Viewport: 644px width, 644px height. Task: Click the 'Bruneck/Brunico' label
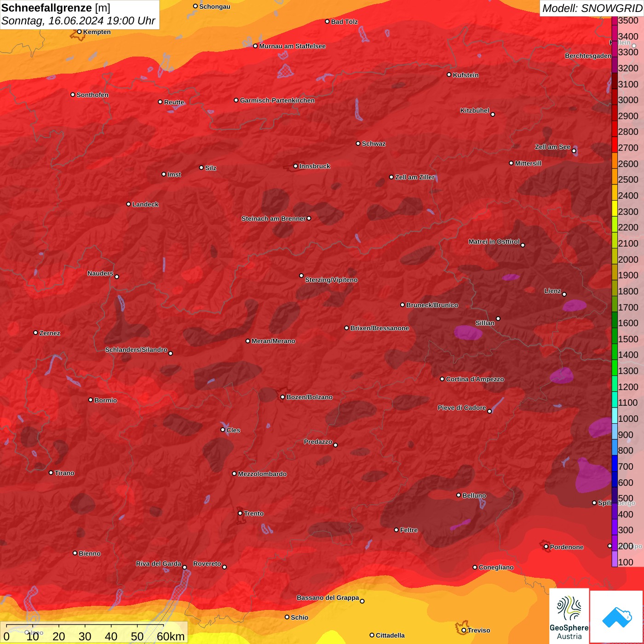[432, 305]
